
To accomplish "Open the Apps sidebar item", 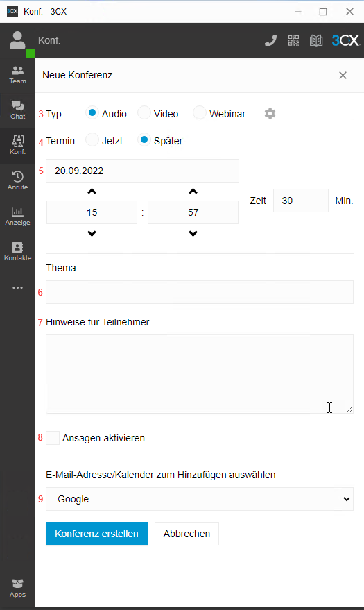I will click(x=17, y=588).
